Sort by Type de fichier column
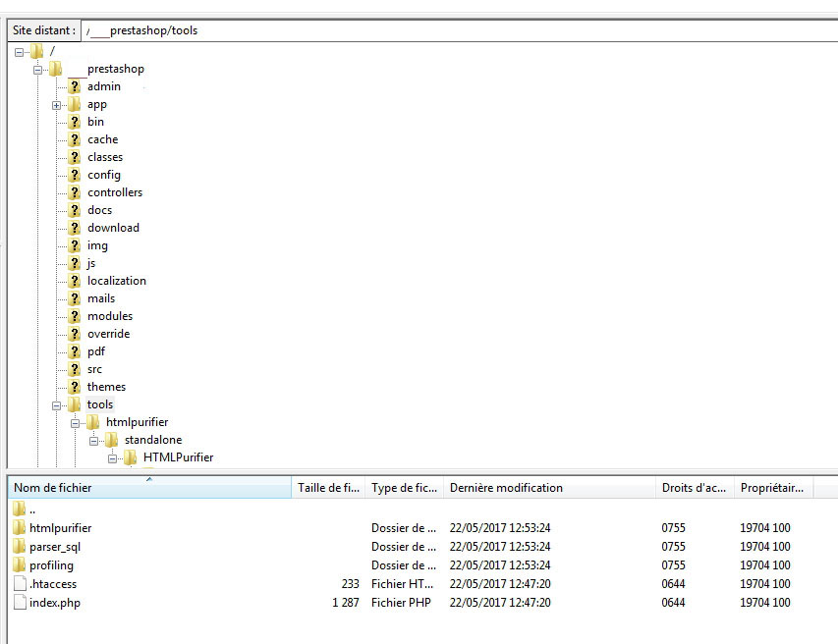This screenshot has height=644, width=838. click(404, 487)
